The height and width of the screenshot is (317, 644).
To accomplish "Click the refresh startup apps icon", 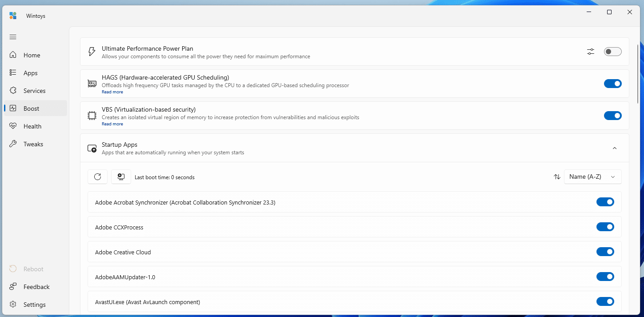I will coord(97,177).
